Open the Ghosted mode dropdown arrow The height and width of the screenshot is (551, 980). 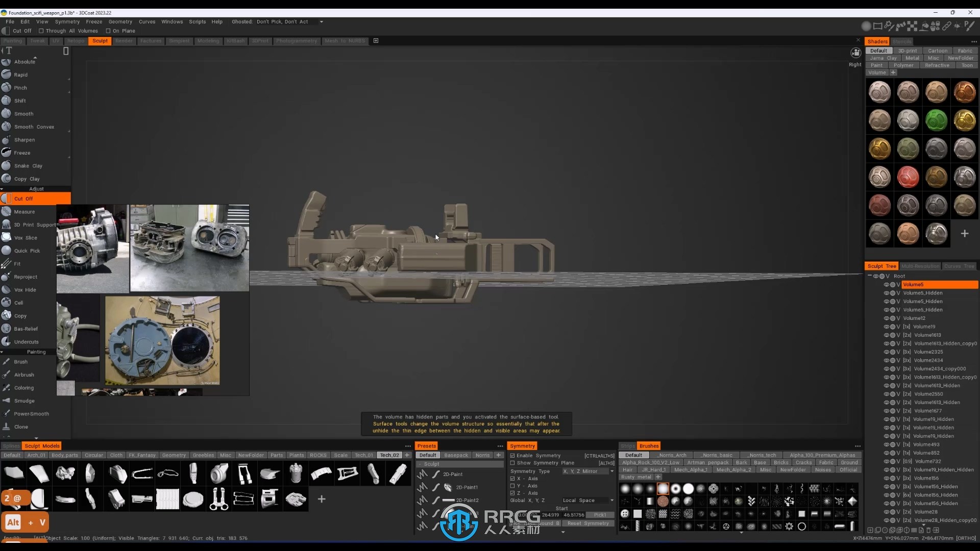pos(322,22)
